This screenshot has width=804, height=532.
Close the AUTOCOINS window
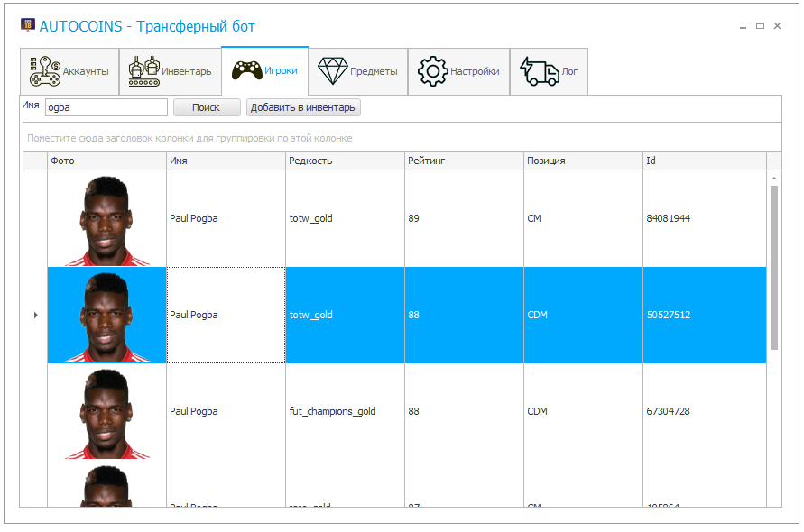coord(777,25)
